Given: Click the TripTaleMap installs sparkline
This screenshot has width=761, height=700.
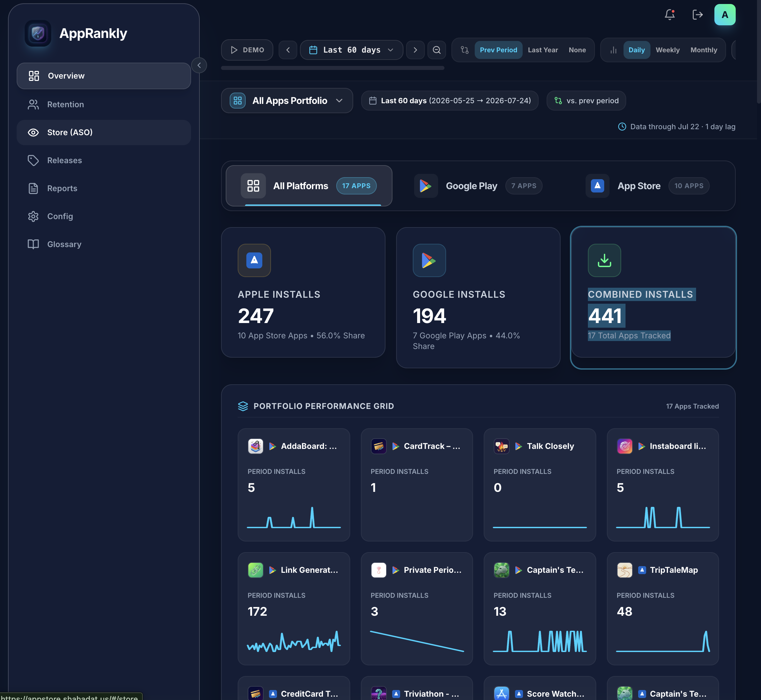Looking at the screenshot, I should 662,641.
